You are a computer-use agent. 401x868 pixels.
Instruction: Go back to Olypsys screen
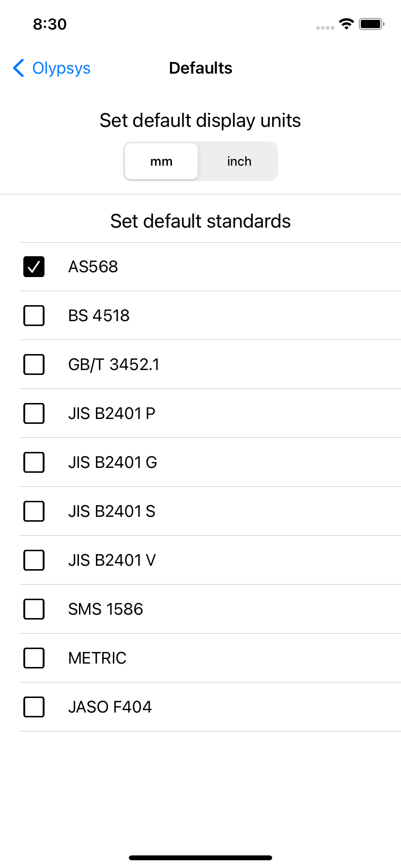click(x=51, y=68)
